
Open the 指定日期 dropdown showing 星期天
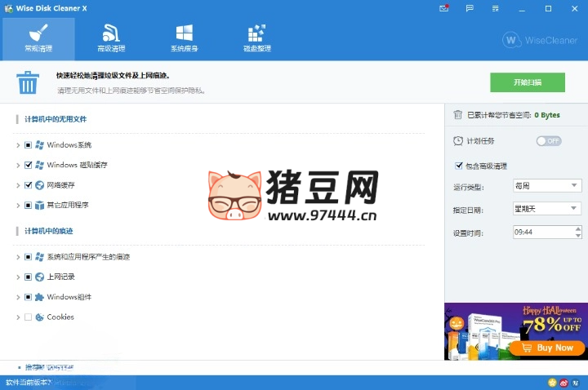click(x=547, y=209)
